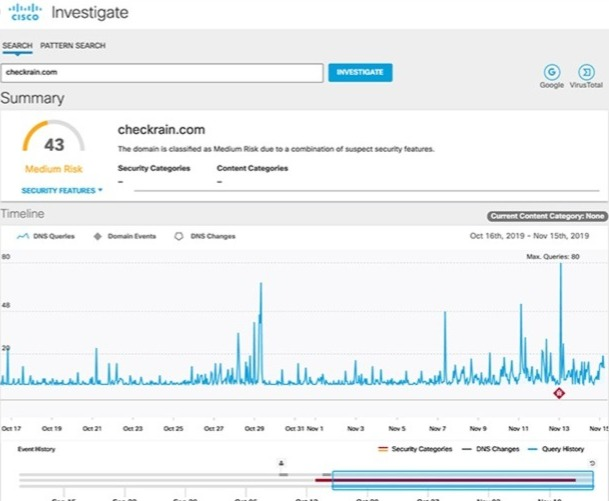
Task: Click the Cisco logo
Action: click(x=25, y=12)
